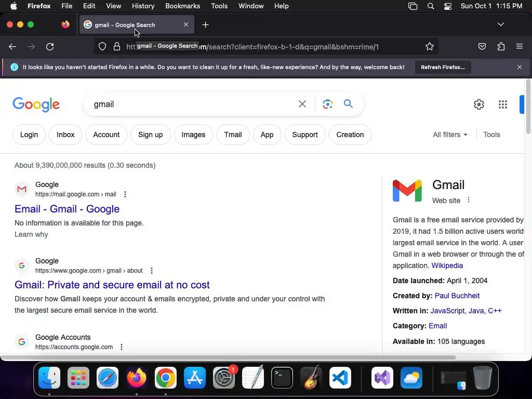This screenshot has height=399, width=532.
Task: Open the pinned Firefox view tab icon
Action: click(65, 24)
